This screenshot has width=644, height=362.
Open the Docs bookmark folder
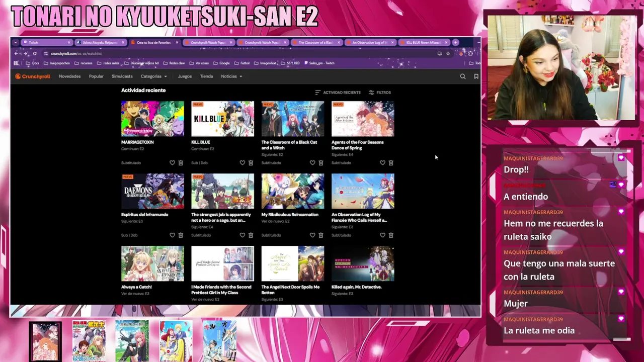click(x=32, y=63)
